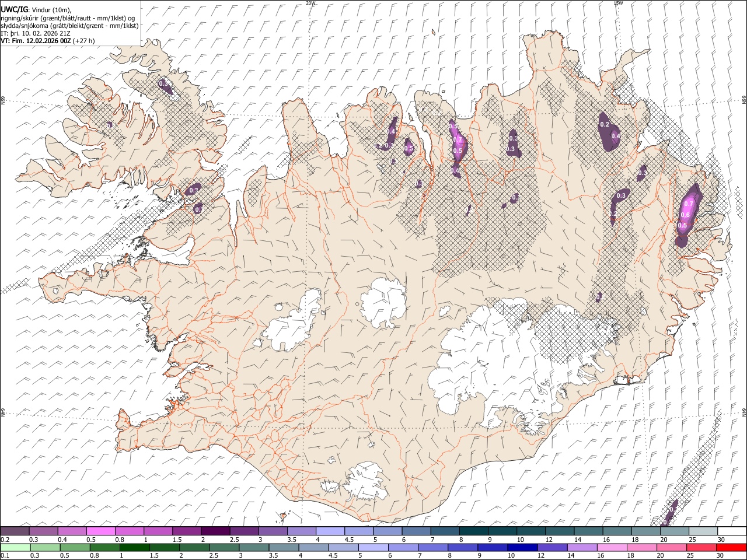This screenshot has height=560, width=747.
Task: Pick the 1–1.5 orchid swatch in upper legend
Action: pos(158,531)
